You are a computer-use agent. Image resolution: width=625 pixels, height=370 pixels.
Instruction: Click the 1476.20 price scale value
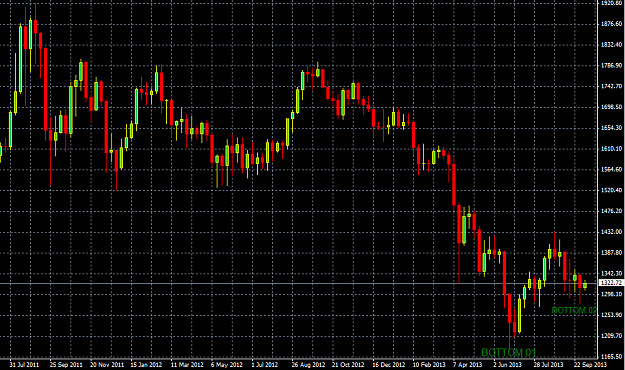[611, 211]
